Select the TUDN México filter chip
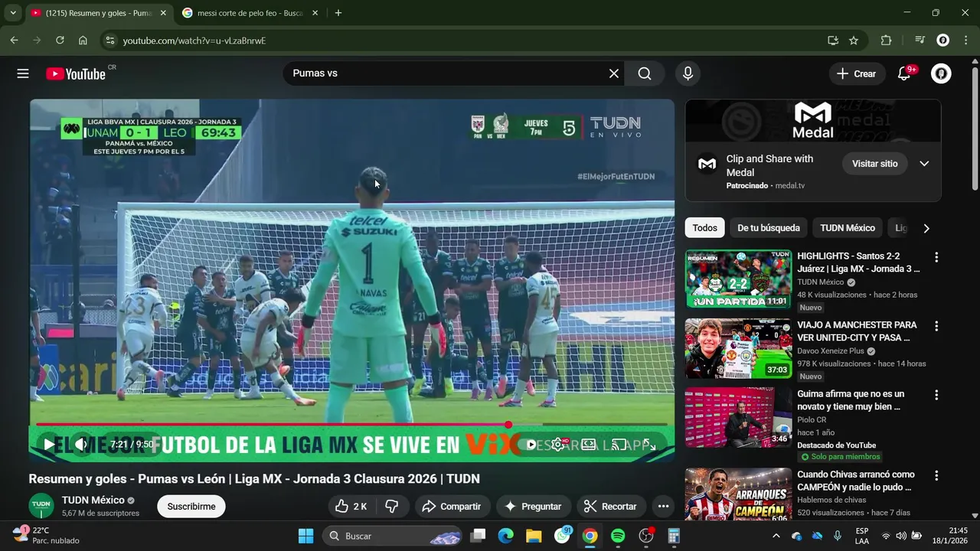The image size is (980, 551). pos(848,228)
